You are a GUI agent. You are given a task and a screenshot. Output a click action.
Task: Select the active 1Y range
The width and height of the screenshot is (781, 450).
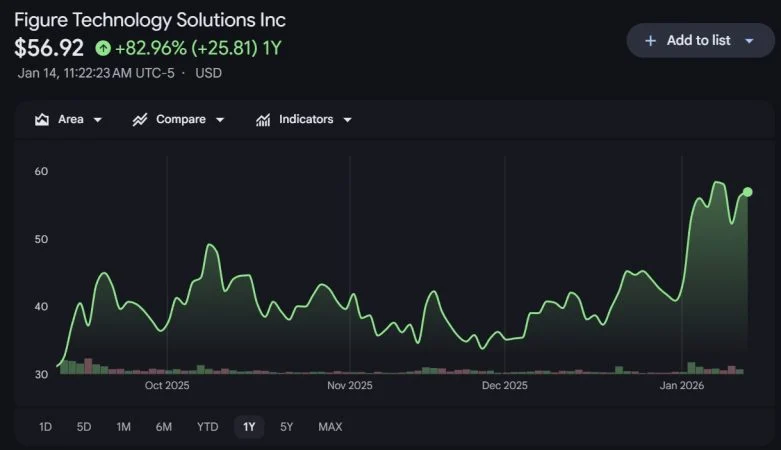pos(249,427)
